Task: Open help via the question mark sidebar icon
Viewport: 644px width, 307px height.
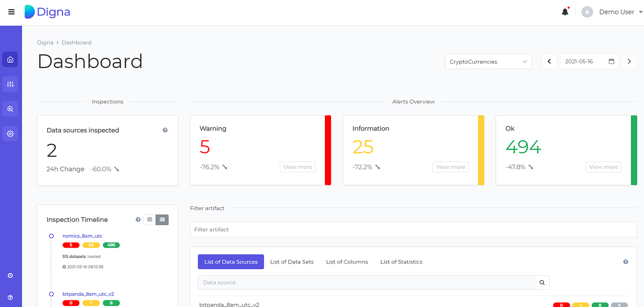Action: click(x=10, y=297)
